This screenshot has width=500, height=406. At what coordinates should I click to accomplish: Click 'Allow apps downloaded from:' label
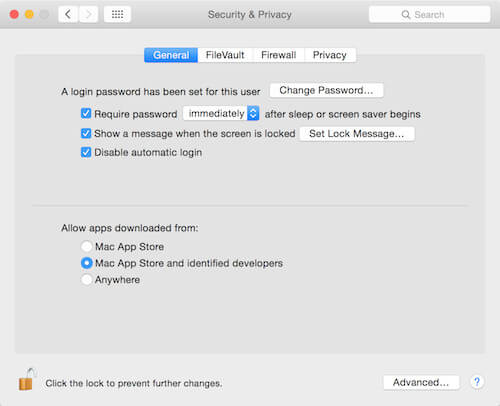(x=130, y=228)
